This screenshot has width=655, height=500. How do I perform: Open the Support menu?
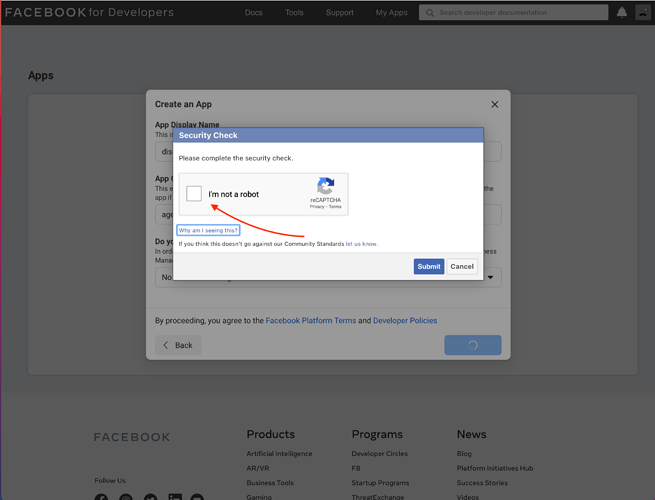(x=340, y=13)
